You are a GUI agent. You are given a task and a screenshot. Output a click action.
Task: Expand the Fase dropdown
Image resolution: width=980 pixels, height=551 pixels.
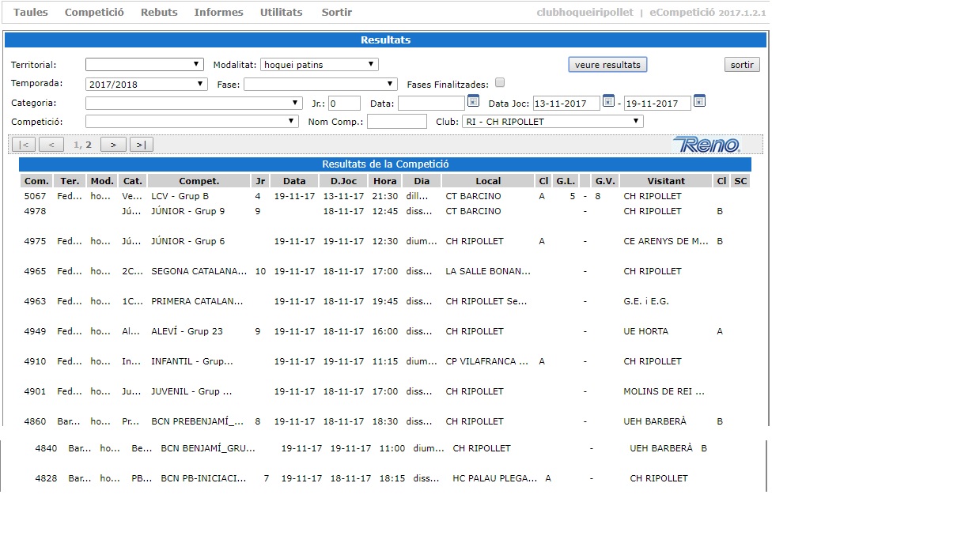[320, 84]
